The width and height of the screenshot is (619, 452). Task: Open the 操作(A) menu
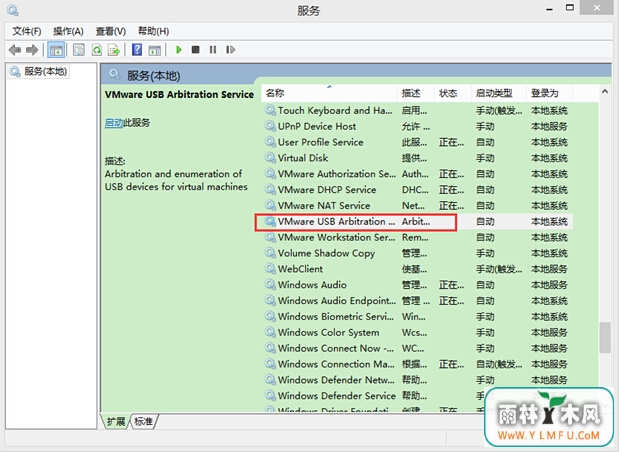(x=68, y=31)
